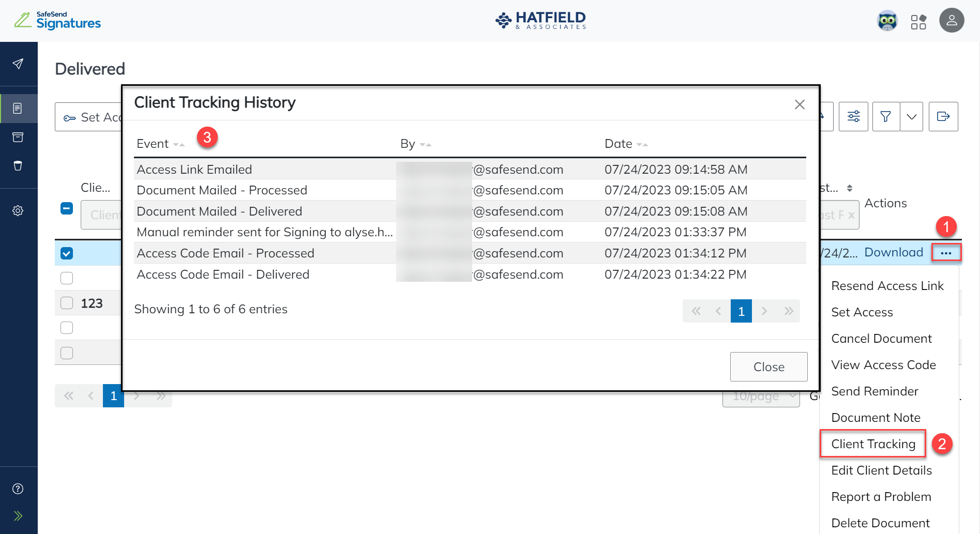Uncheck the selected delivered document row
The image size is (980, 534).
pyautogui.click(x=66, y=253)
